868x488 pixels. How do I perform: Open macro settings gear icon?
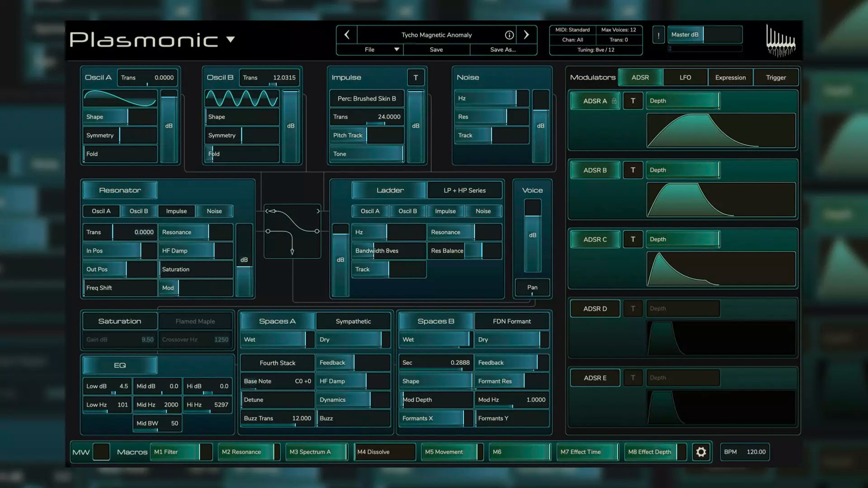pyautogui.click(x=701, y=452)
